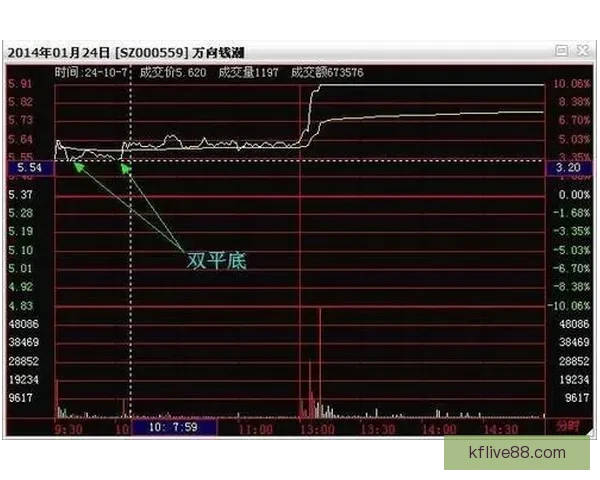Click the 8.38% positive change label
This screenshot has height=480, width=600.
[574, 102]
